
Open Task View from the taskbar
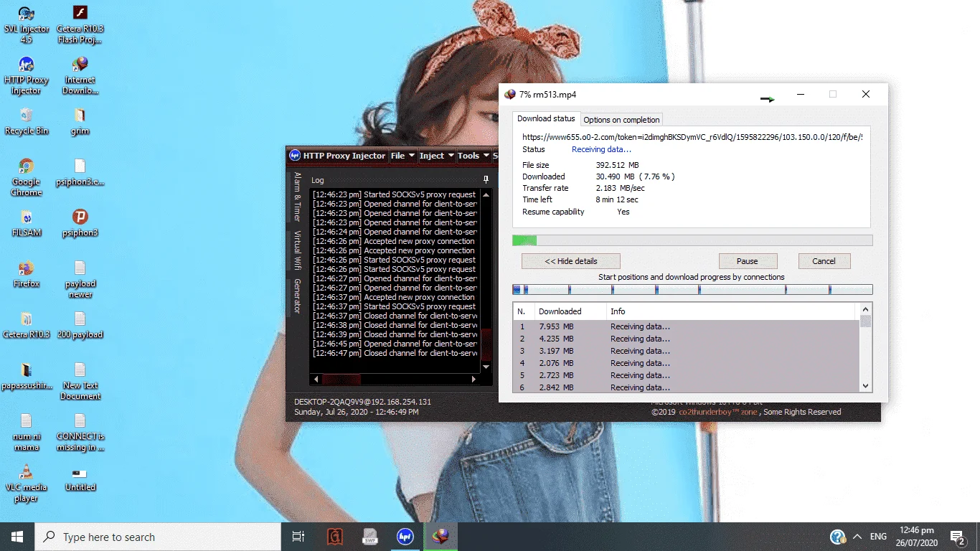(x=298, y=537)
